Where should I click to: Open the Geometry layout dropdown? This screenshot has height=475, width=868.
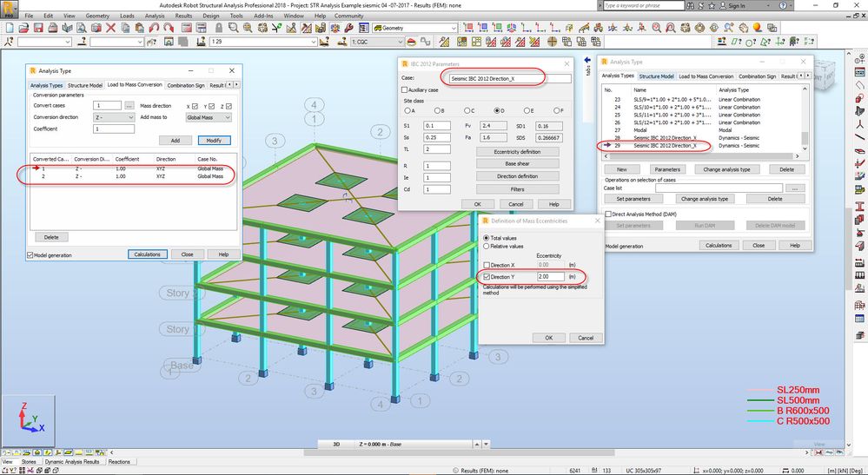click(415, 28)
